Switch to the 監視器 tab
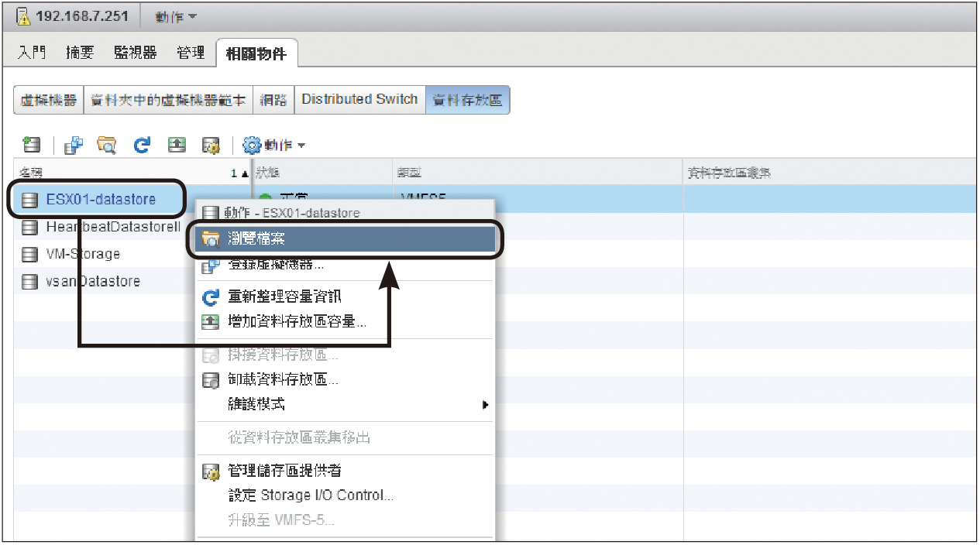 pyautogui.click(x=135, y=53)
